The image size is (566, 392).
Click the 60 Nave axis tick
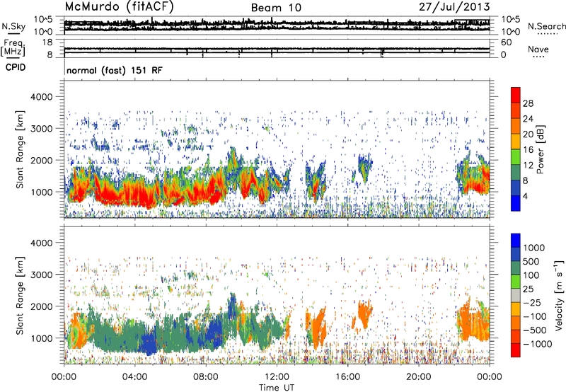[x=506, y=42]
